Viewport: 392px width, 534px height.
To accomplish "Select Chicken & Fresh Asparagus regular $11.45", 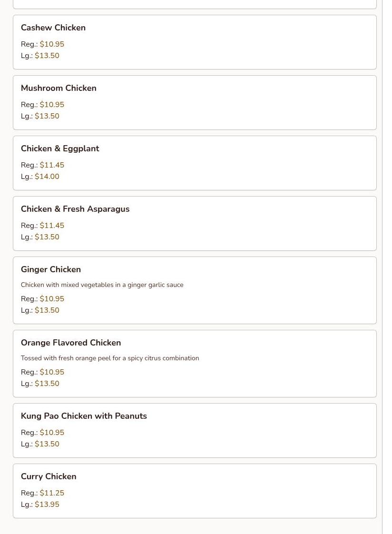I will (52, 226).
